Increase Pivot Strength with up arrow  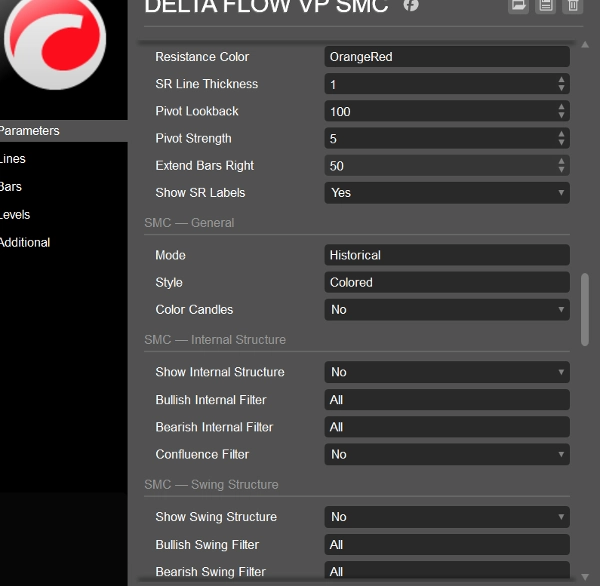coord(561,134)
